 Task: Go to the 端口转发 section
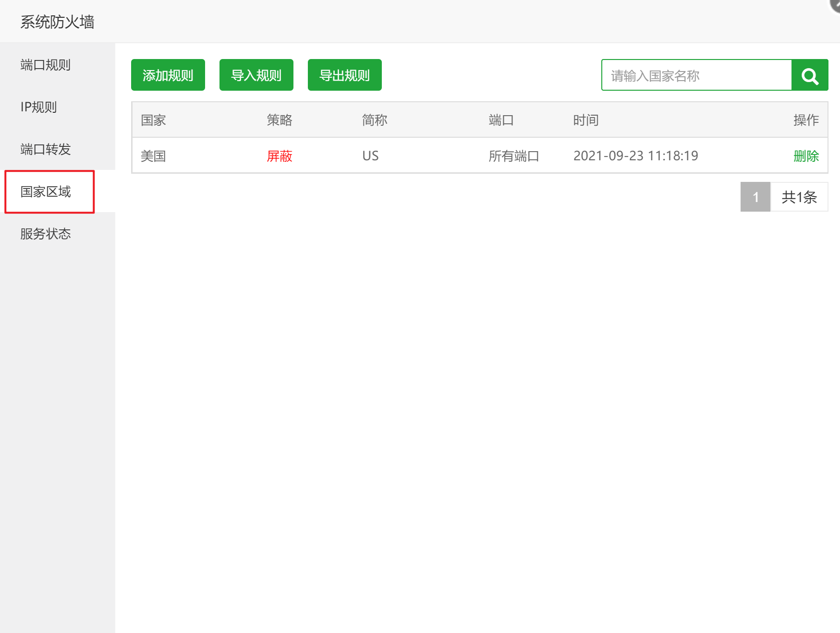[x=46, y=149]
